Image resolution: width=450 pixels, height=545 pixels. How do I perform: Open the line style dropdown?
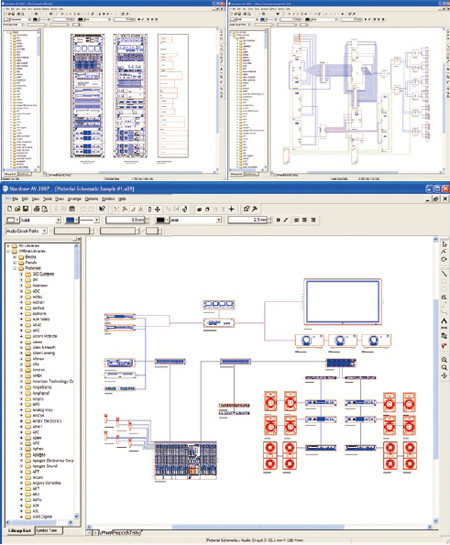click(96, 220)
